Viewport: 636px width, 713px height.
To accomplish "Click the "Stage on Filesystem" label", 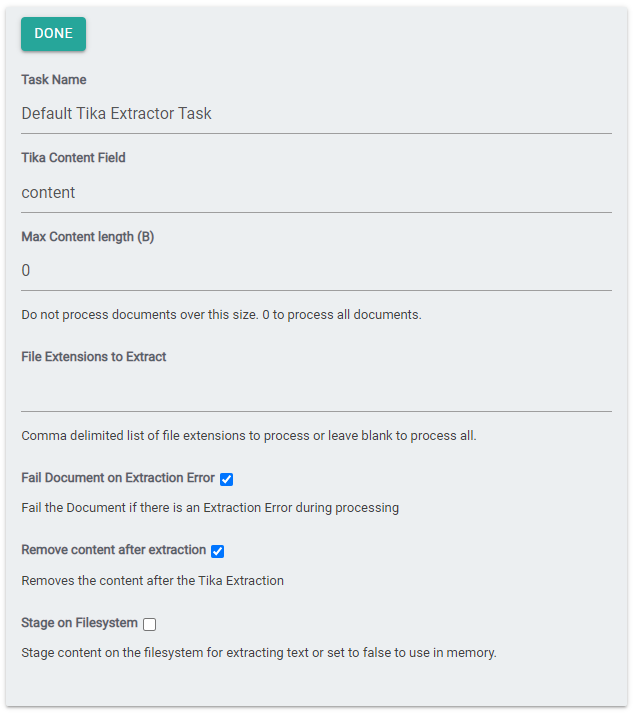I will pos(79,623).
